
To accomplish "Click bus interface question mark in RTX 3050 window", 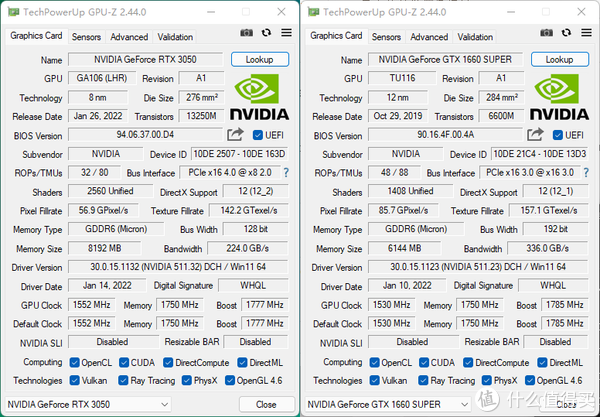I will (x=286, y=173).
